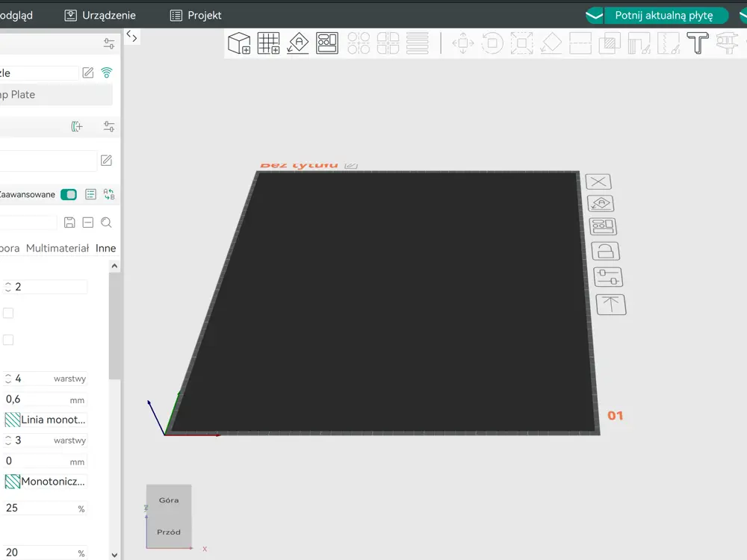Adjust the 3 warstwy stepper arrows

[x=8, y=440]
